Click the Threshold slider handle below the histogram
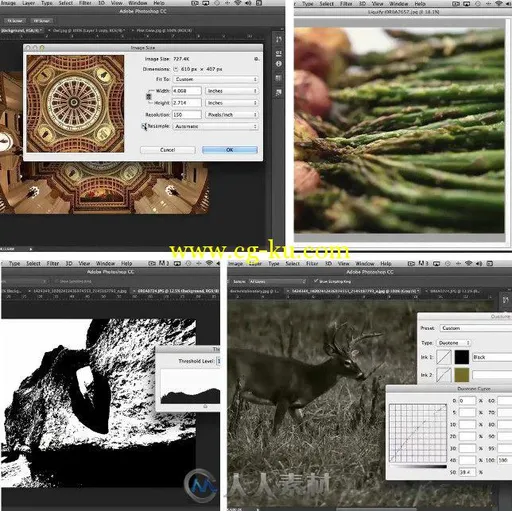The height and width of the screenshot is (511, 512). point(205,406)
